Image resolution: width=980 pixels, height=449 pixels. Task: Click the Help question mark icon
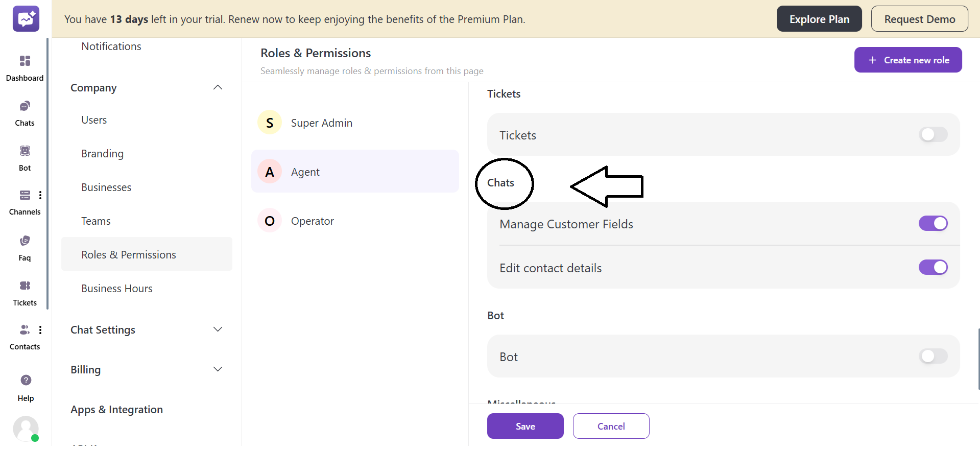[26, 381]
